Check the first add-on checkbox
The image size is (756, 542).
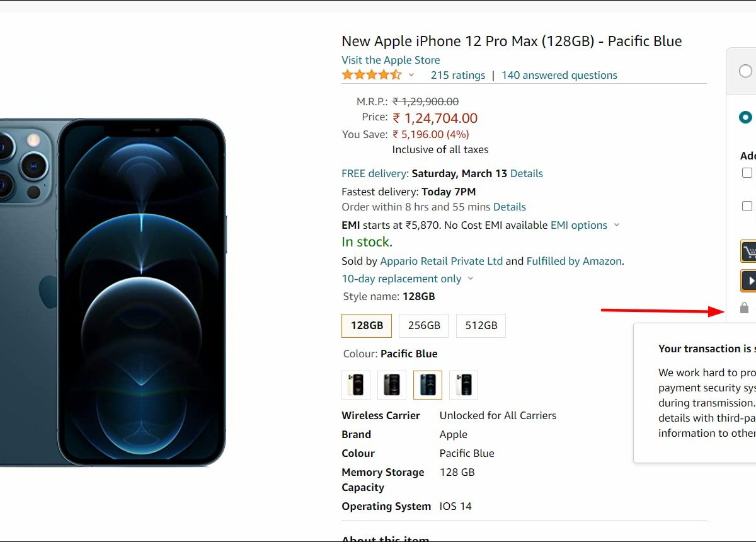[747, 173]
